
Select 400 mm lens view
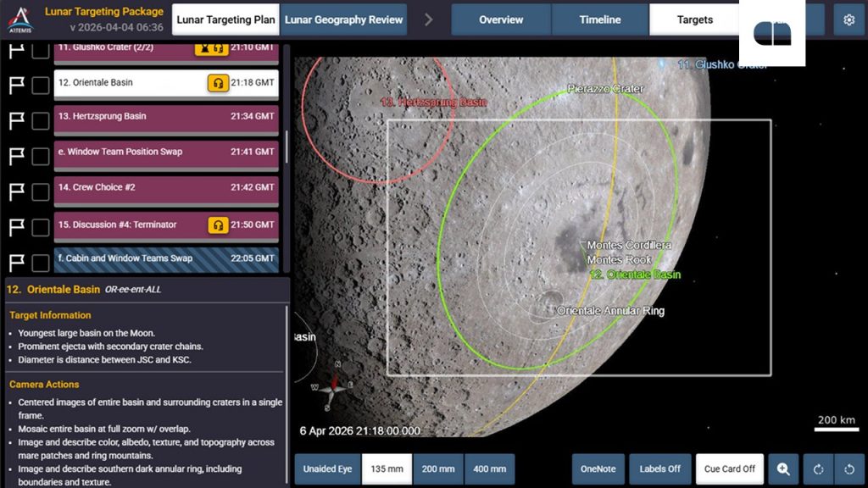(x=489, y=469)
